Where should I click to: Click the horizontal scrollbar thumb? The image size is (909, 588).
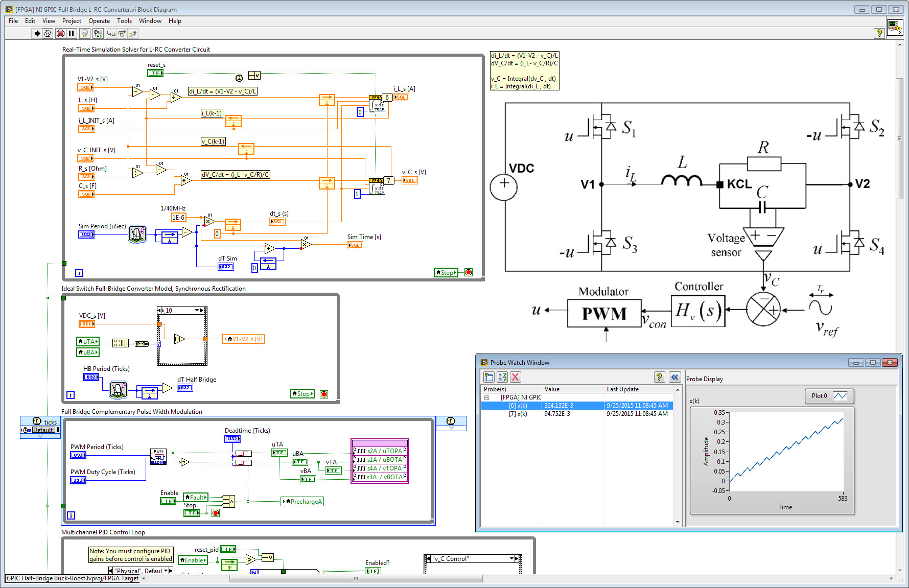pyautogui.click(x=356, y=579)
